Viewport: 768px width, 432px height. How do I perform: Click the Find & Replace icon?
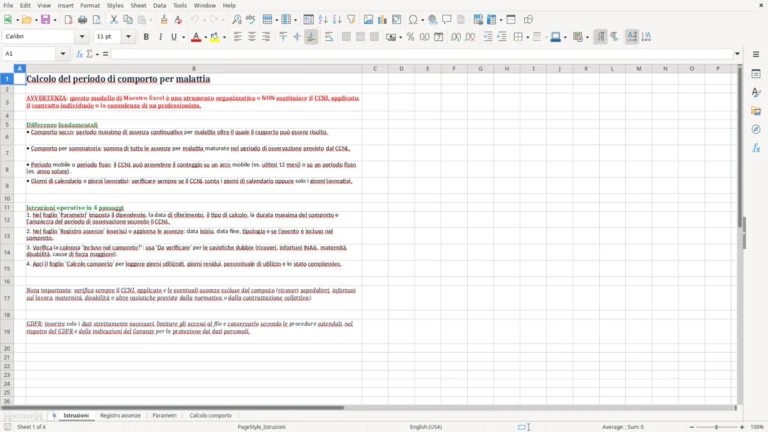[x=237, y=20]
